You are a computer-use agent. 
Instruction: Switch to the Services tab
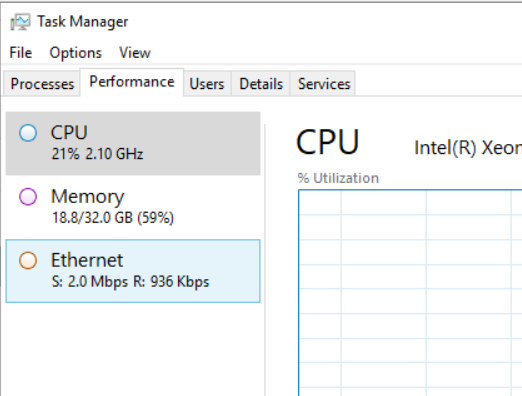[324, 84]
